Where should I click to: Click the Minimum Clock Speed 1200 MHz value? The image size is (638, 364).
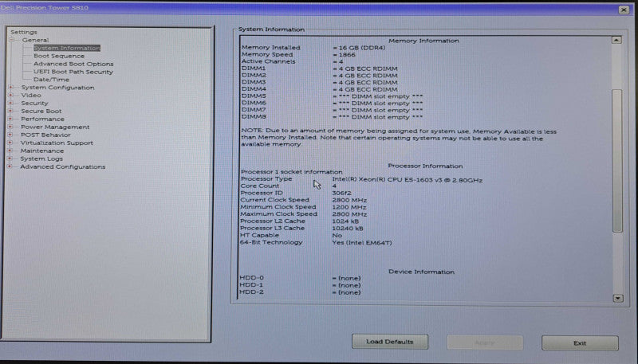tap(349, 207)
